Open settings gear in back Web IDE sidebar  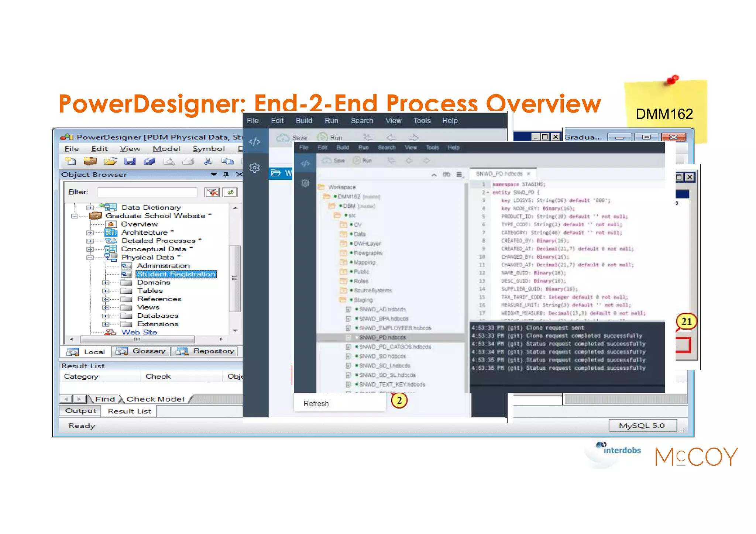255,168
